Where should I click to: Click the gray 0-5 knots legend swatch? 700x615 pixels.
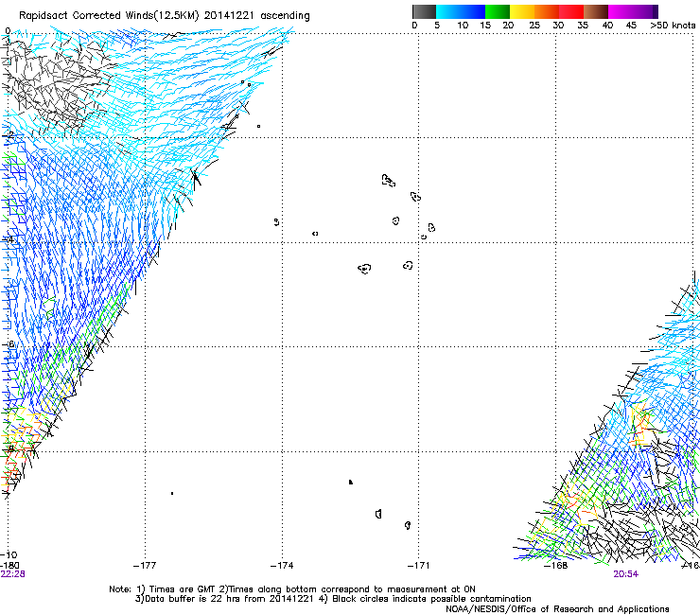pos(424,11)
